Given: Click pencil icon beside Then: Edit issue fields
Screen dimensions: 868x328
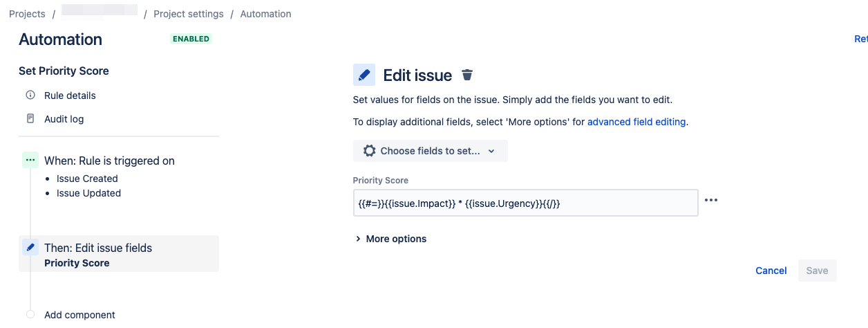Looking at the screenshot, I should coord(30,248).
